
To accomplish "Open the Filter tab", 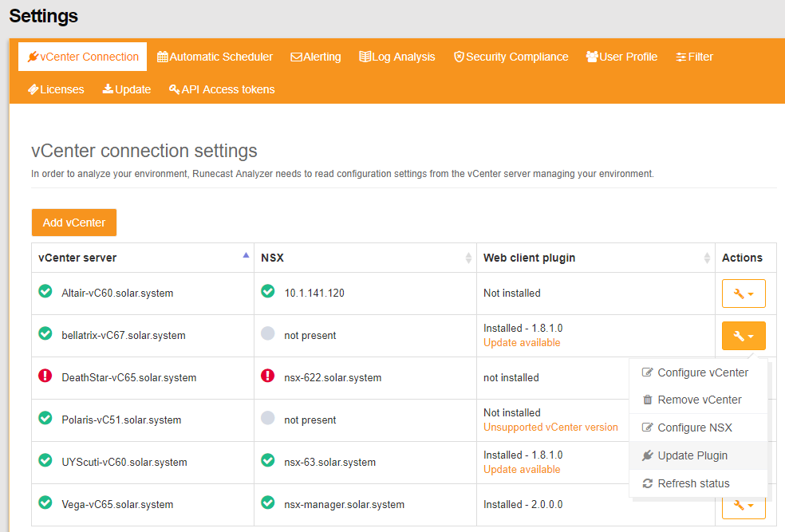I will (x=694, y=57).
